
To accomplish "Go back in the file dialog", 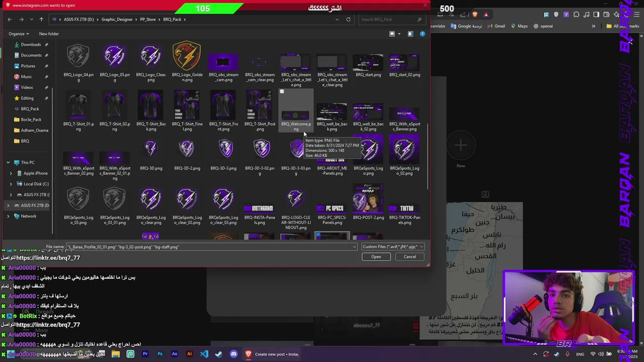I will [10, 19].
